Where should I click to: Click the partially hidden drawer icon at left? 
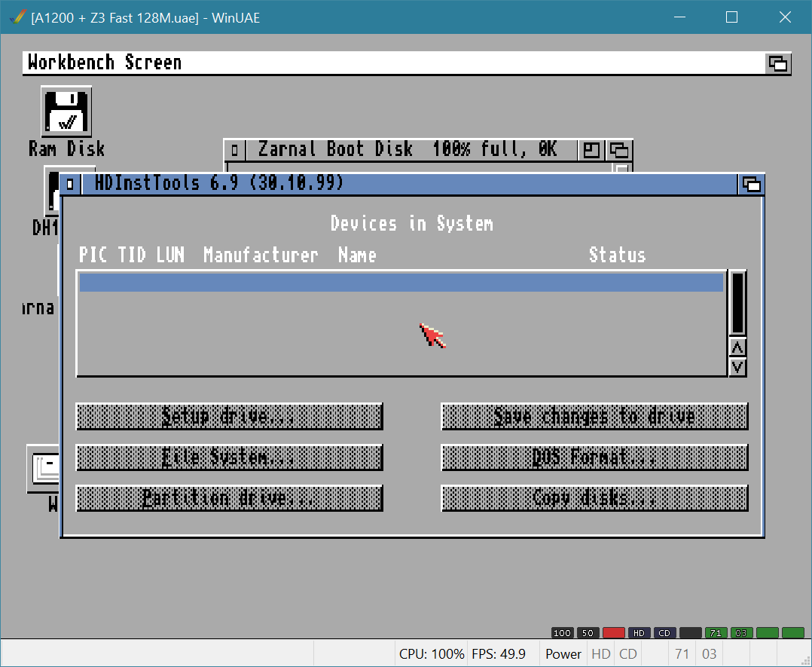pyautogui.click(x=44, y=469)
